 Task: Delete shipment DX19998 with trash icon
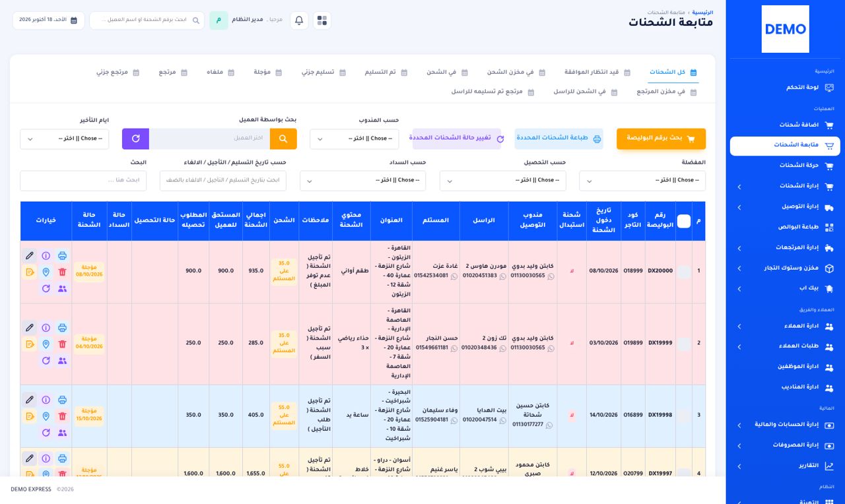(x=62, y=416)
